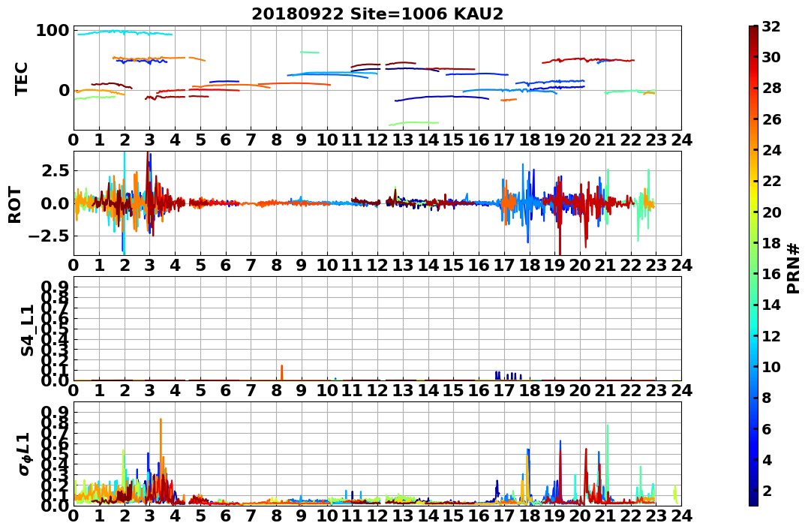Click the orange S4_L1 spike near hour 8
The height and width of the screenshot is (532, 808).
[x=282, y=373]
